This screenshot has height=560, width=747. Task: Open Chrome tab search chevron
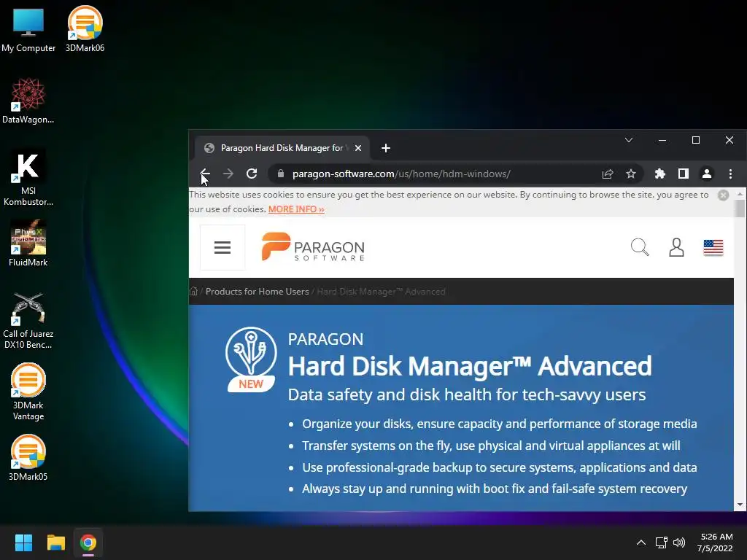[x=629, y=140]
